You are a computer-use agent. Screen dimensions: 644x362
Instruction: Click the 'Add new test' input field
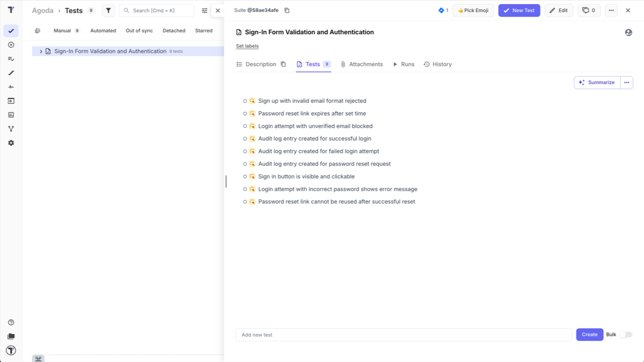[x=403, y=334]
